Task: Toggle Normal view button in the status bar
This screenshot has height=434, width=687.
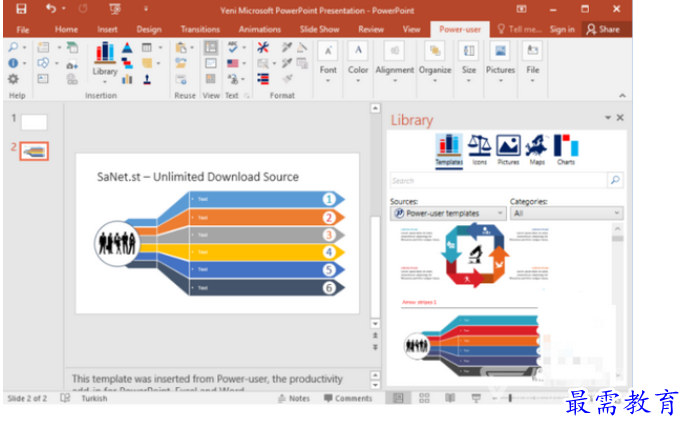Action: [x=398, y=398]
